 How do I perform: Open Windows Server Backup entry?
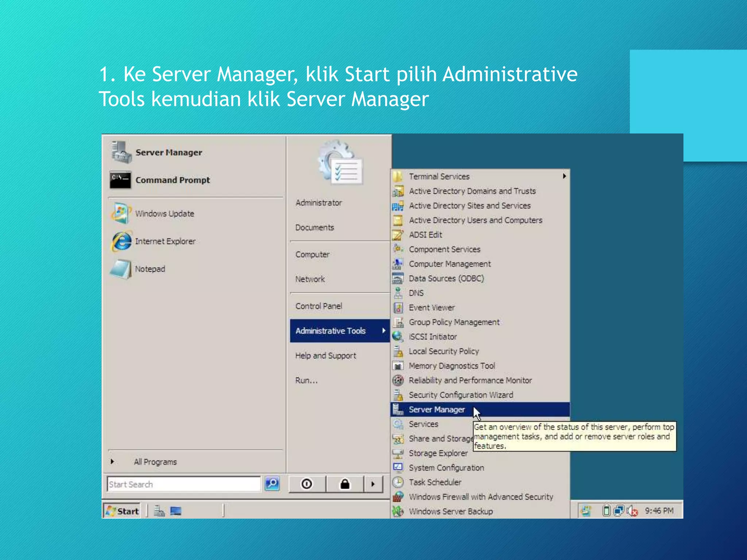coord(480,512)
